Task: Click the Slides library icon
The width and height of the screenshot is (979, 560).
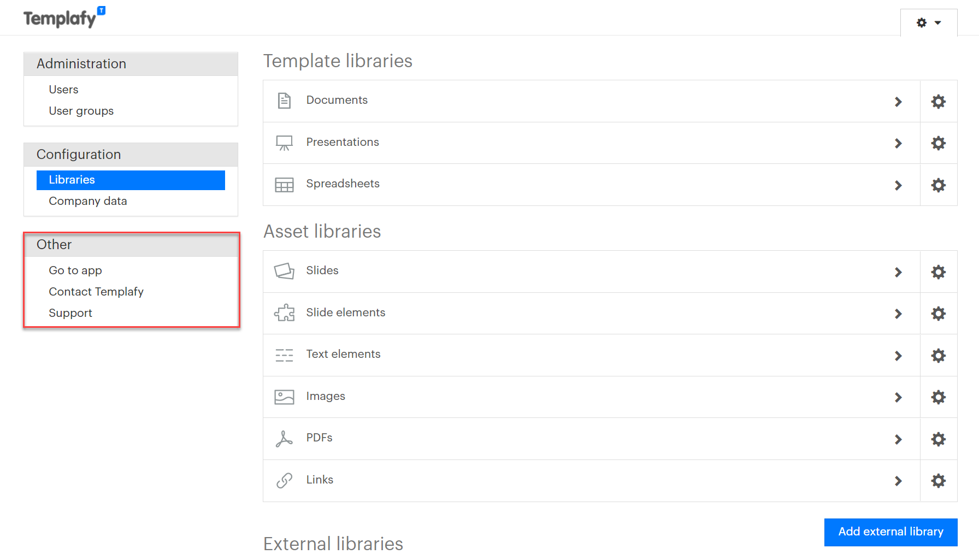Action: 284,271
